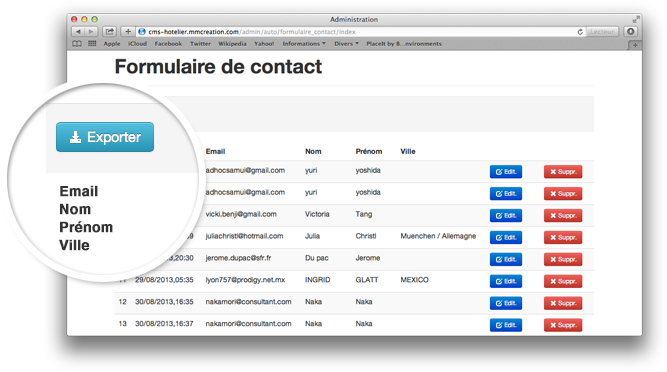
Task: Delete the lyon757@prodigy.net.mx row
Action: 563,281
